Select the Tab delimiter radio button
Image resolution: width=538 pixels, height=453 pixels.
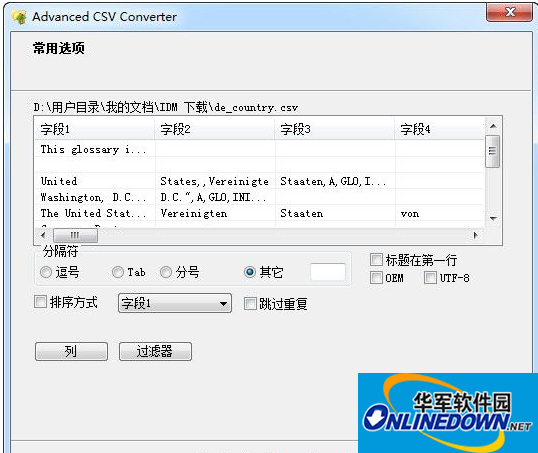click(x=118, y=272)
